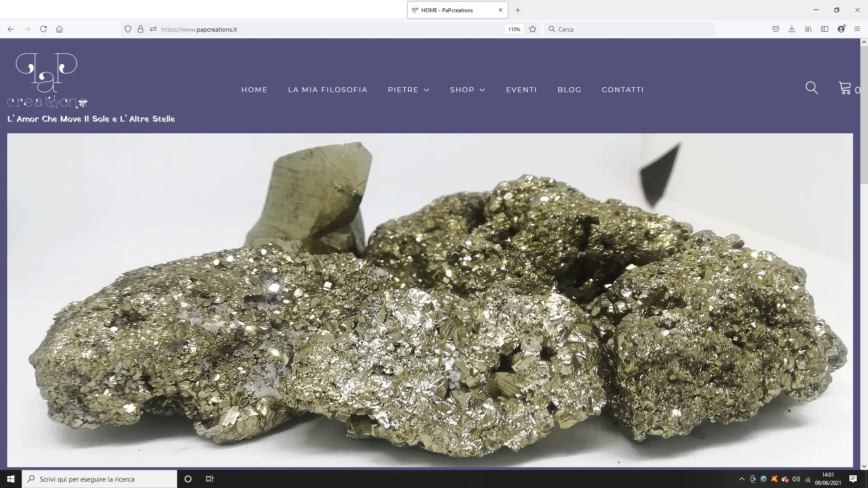Open Task View on the taskbar
Viewport: 868px width, 488px height.
click(209, 479)
